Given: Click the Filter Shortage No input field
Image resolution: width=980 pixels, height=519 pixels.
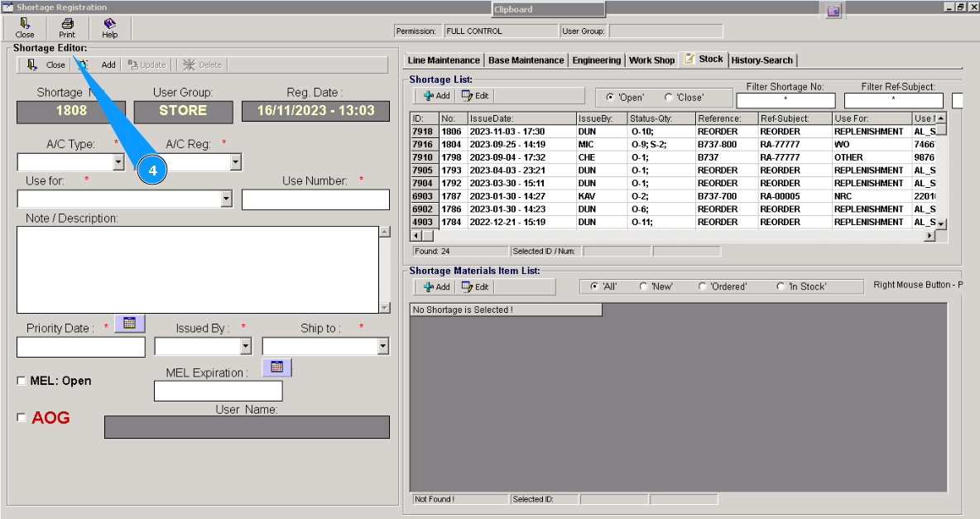Looking at the screenshot, I should [x=785, y=101].
